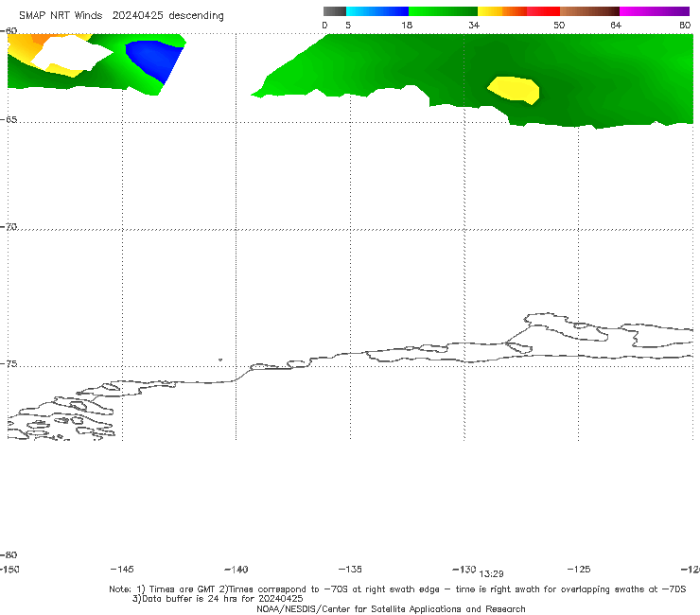Click the longitude label '-125'
The image size is (700, 615).
pos(579,569)
